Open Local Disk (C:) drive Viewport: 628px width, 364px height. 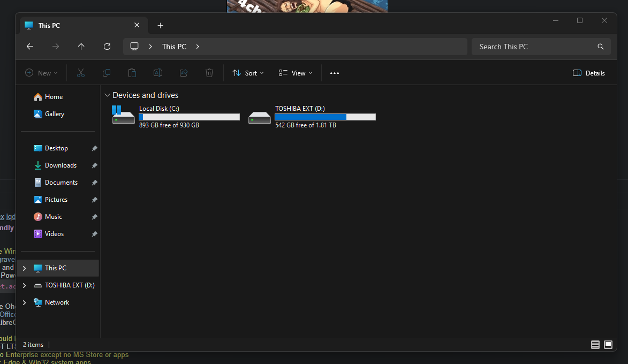pos(176,116)
